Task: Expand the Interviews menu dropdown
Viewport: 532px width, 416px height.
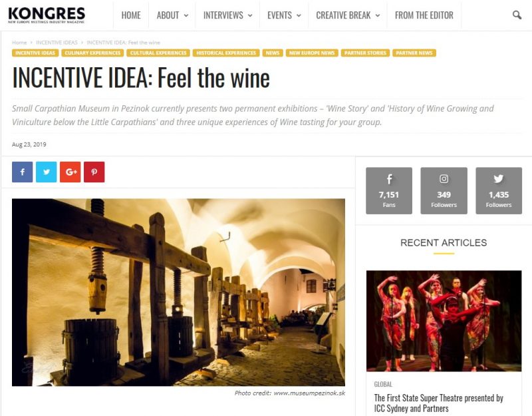Action: (x=227, y=15)
